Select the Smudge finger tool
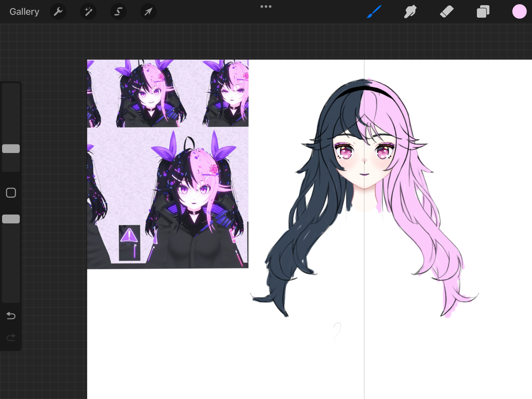 (410, 12)
